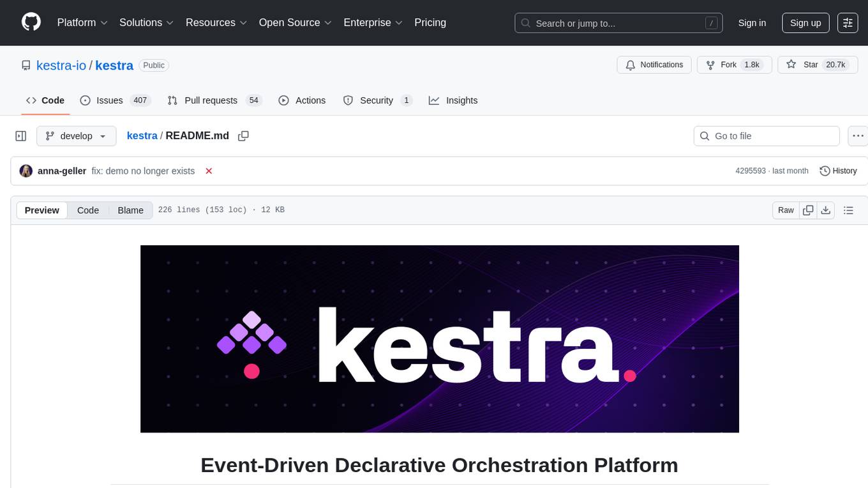Download the raw file
The image size is (868, 488).
click(x=825, y=210)
